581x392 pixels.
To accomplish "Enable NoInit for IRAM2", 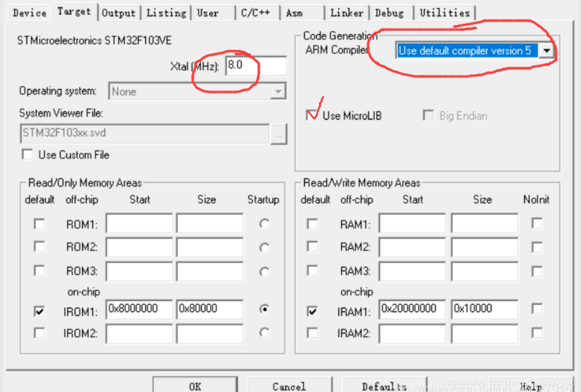I will click(537, 333).
